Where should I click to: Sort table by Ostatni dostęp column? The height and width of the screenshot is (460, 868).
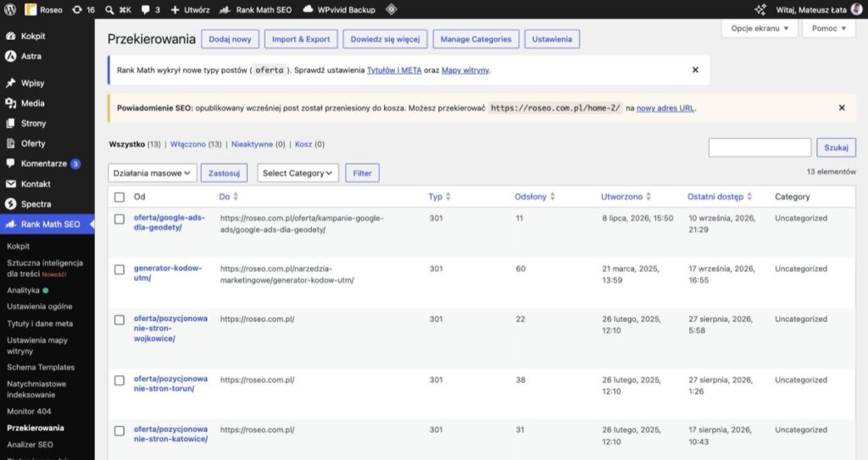(x=720, y=197)
